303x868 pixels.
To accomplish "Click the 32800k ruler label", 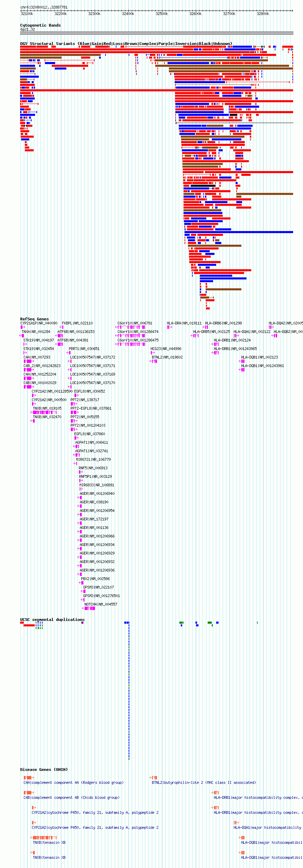I will [x=263, y=14].
